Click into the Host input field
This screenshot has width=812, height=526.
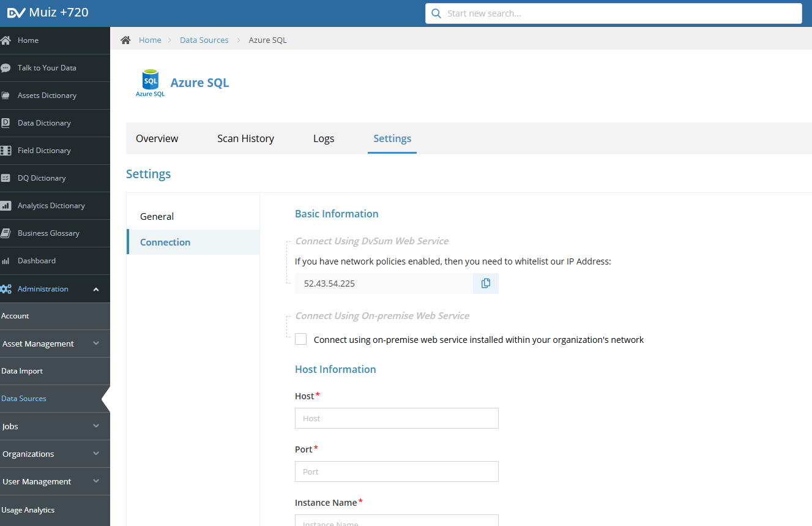click(397, 418)
